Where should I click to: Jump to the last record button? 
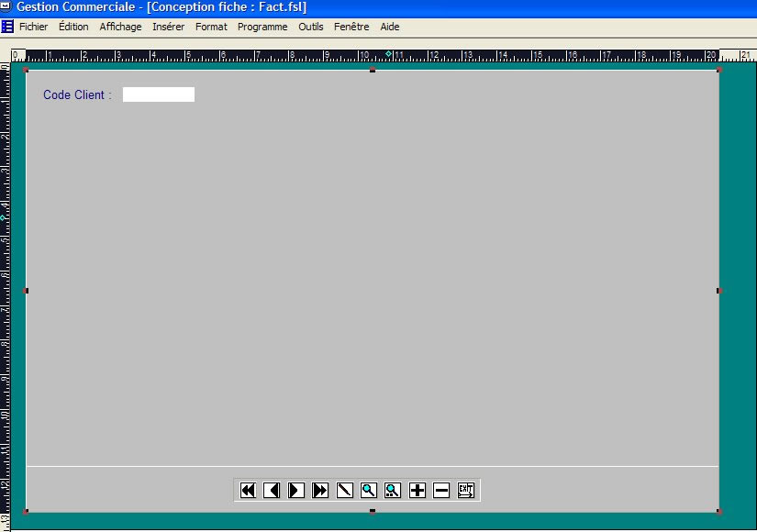320,491
